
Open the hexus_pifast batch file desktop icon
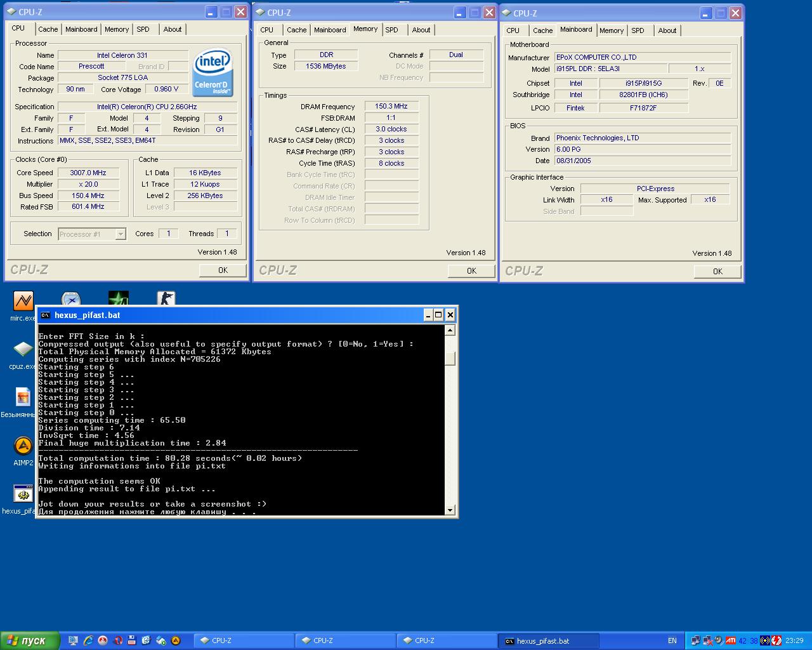[23, 494]
